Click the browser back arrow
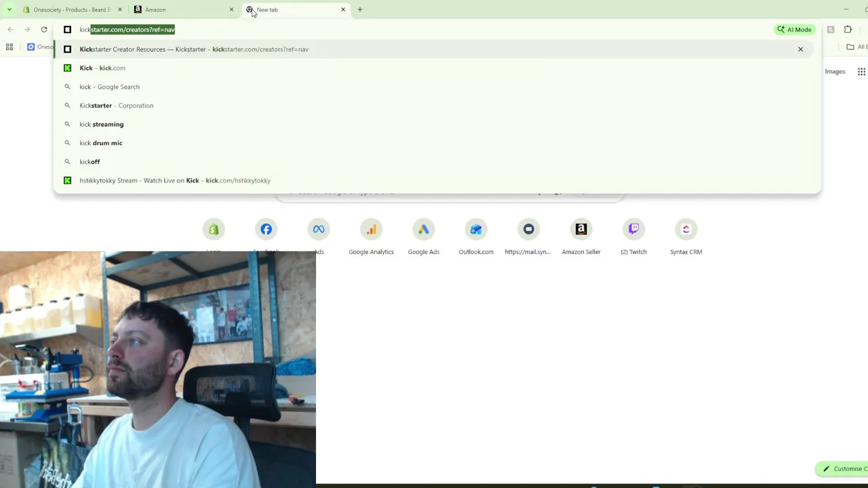868x488 pixels. [10, 29]
